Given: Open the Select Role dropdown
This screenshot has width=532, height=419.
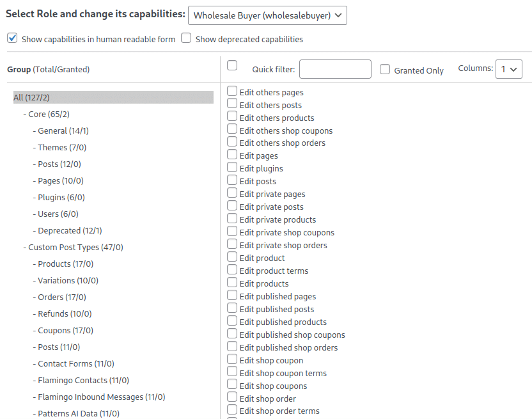Looking at the screenshot, I should [267, 15].
